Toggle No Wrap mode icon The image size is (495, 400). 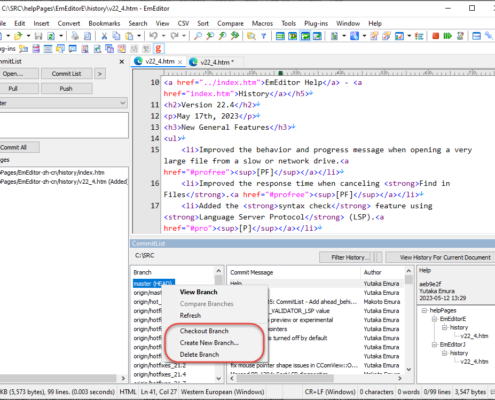(280, 36)
